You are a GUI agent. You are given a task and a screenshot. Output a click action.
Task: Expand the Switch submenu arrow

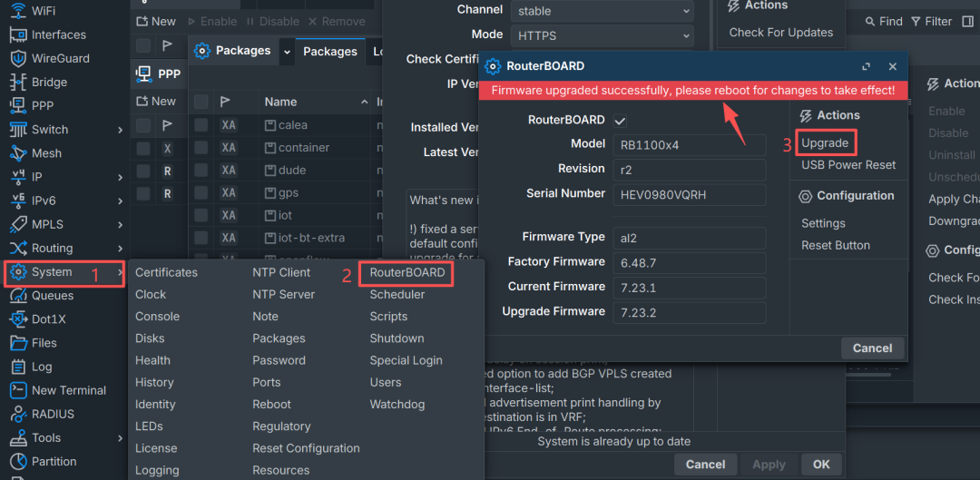tap(120, 130)
